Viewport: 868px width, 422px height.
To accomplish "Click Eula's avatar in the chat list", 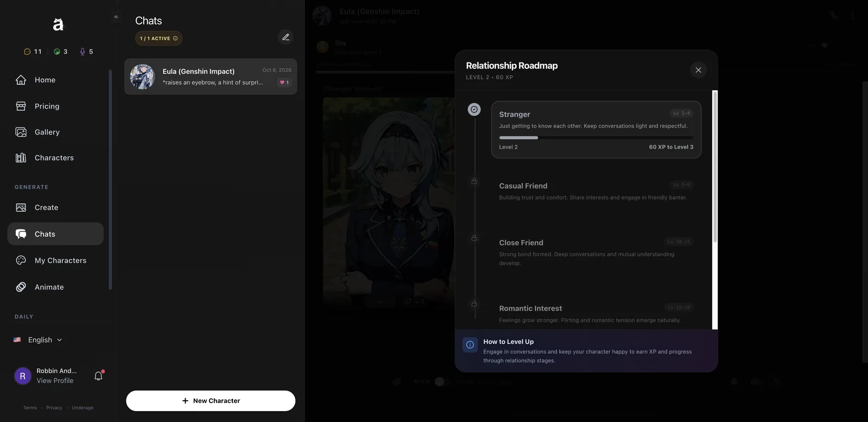I will (143, 76).
